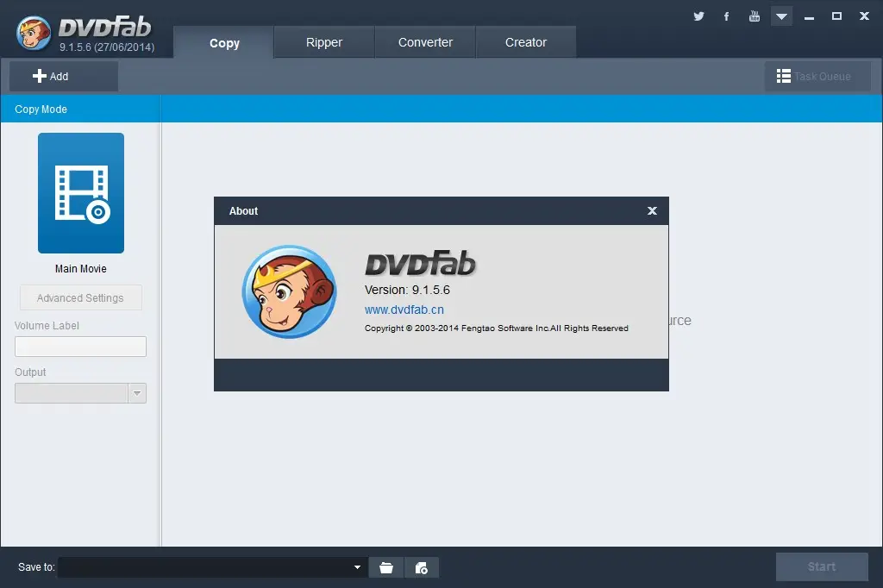This screenshot has height=588, width=883.
Task: Expand the Output dropdown arrow
Action: (137, 393)
